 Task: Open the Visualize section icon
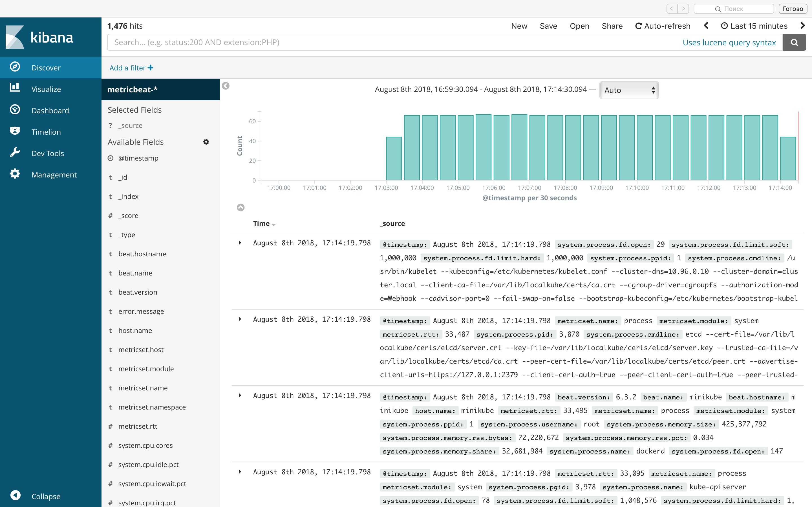pyautogui.click(x=15, y=88)
